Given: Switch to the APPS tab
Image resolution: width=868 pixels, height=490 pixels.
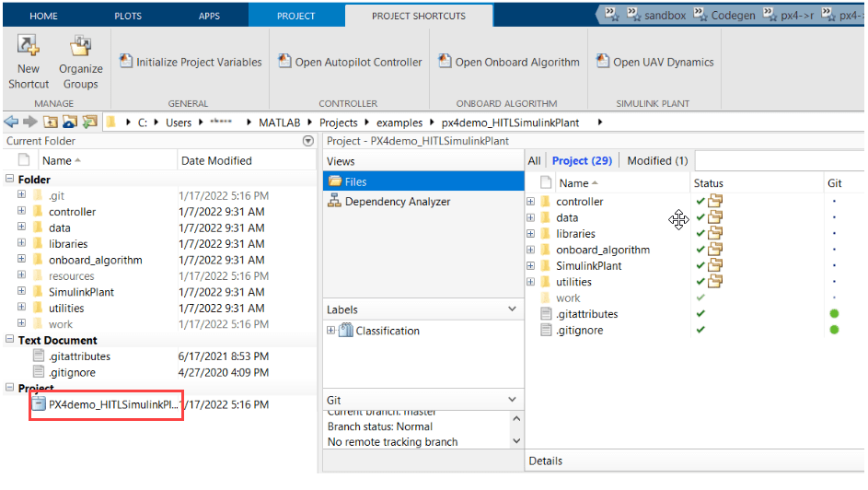Looking at the screenshot, I should click(x=209, y=16).
